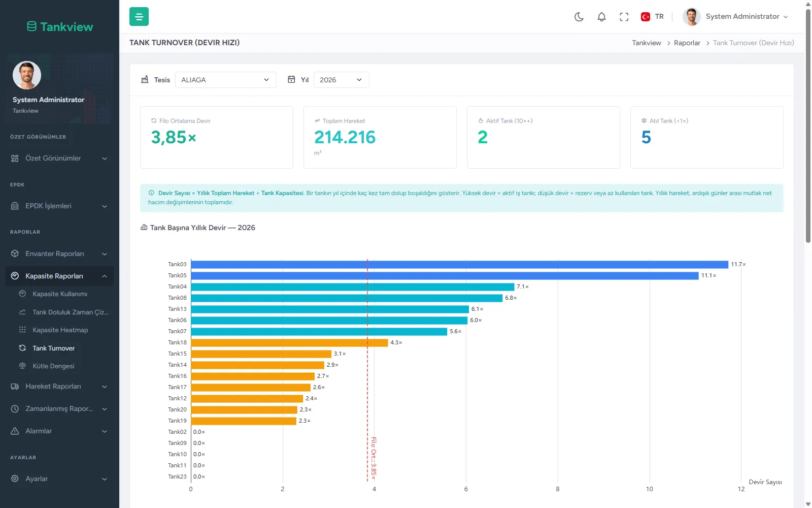Viewport: 812px width, 508px height.
Task: Click the Alarmlar warning triangle icon
Action: tap(15, 431)
